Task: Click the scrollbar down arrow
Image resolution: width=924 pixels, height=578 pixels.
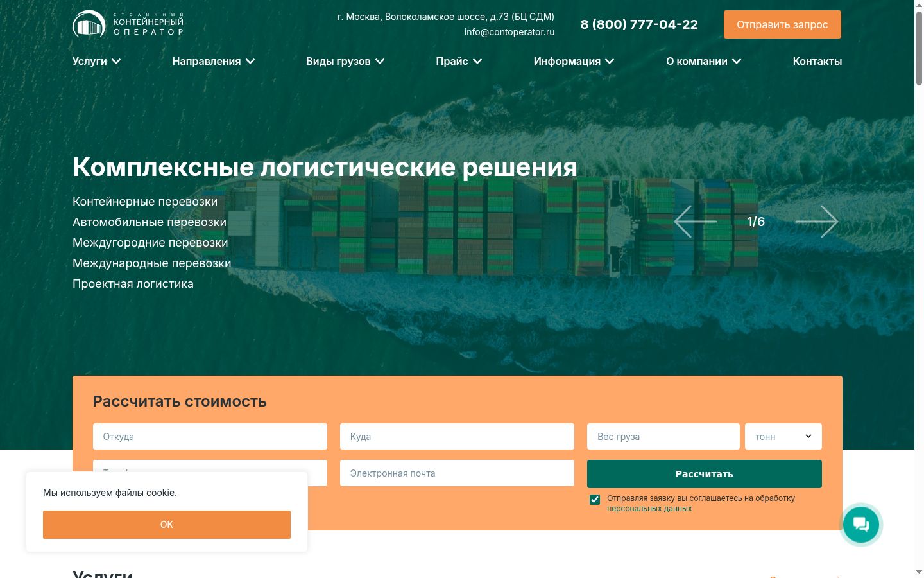Action: (x=919, y=572)
